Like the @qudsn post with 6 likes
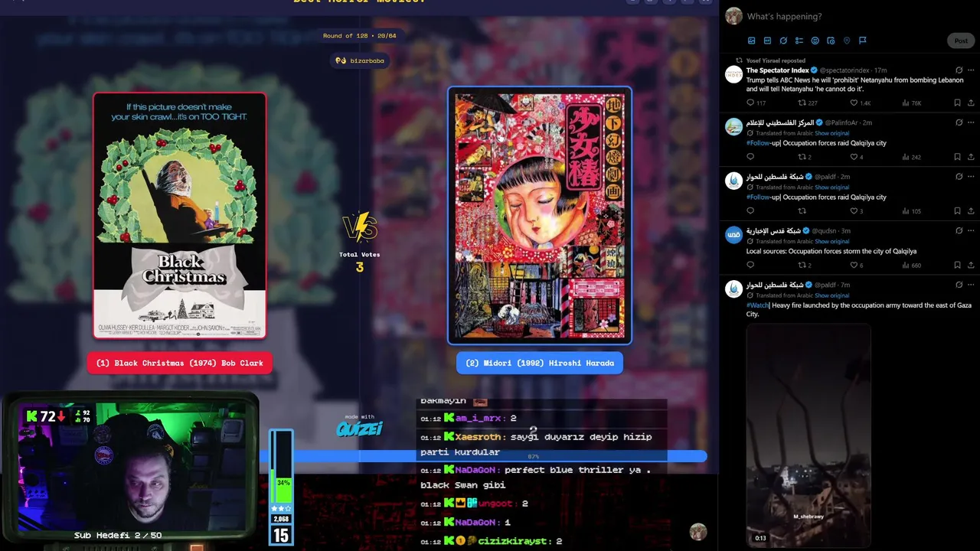Image resolution: width=980 pixels, height=551 pixels. 854,265
